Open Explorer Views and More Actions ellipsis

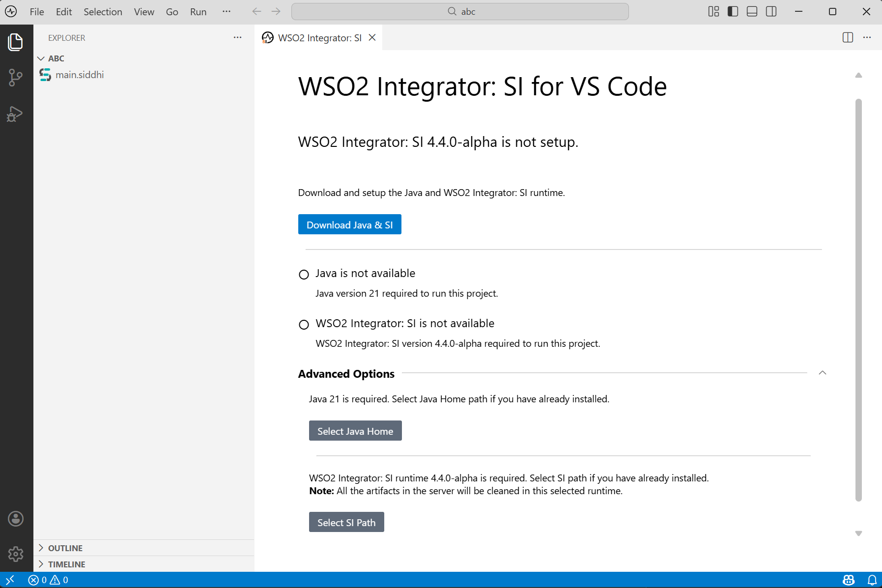(x=238, y=37)
